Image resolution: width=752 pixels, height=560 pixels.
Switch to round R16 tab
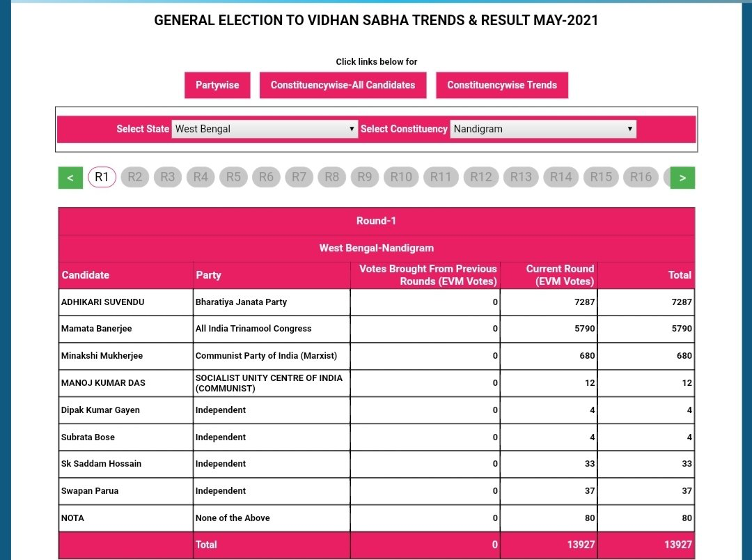641,177
